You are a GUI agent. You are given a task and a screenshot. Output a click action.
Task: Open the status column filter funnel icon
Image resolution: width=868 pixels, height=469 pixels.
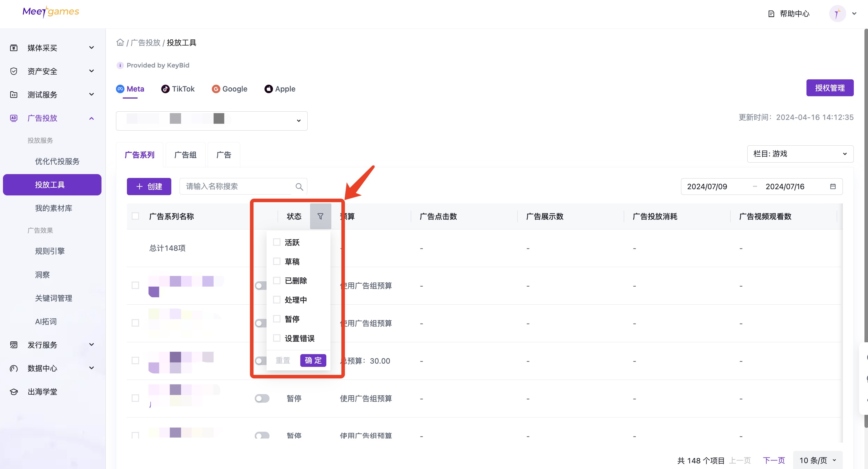click(x=320, y=216)
